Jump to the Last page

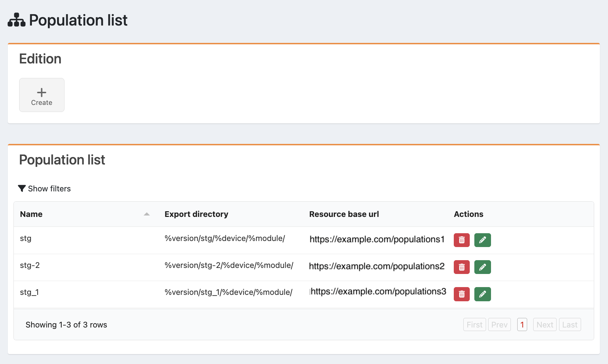click(570, 325)
